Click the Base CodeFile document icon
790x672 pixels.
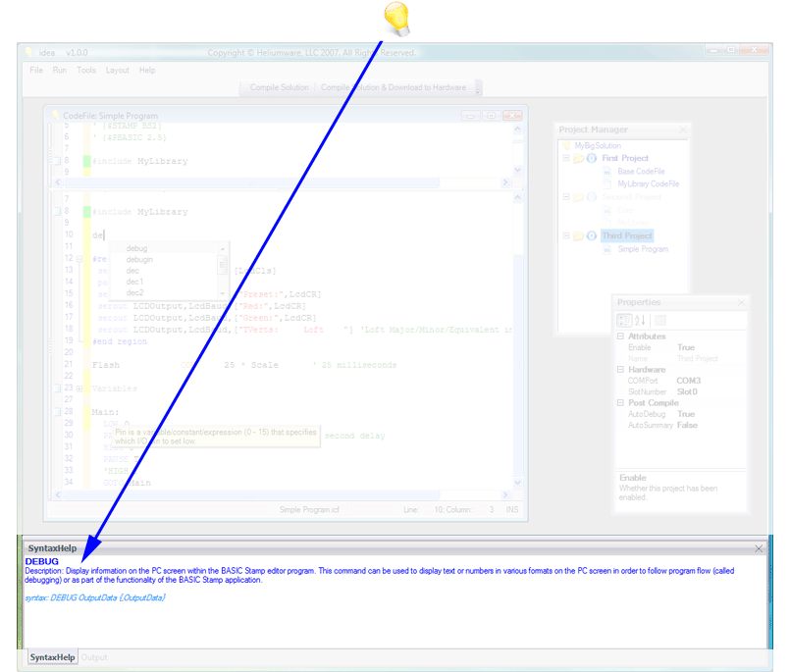pyautogui.click(x=607, y=172)
